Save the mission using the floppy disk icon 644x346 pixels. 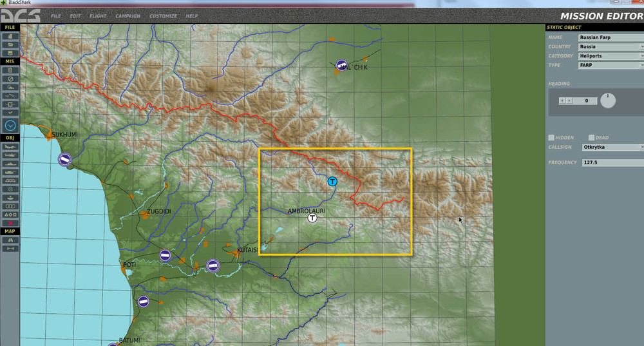(10, 53)
